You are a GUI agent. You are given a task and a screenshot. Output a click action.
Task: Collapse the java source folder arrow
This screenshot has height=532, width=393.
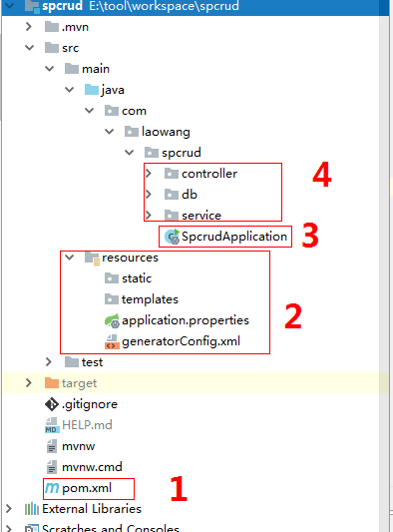[70, 90]
